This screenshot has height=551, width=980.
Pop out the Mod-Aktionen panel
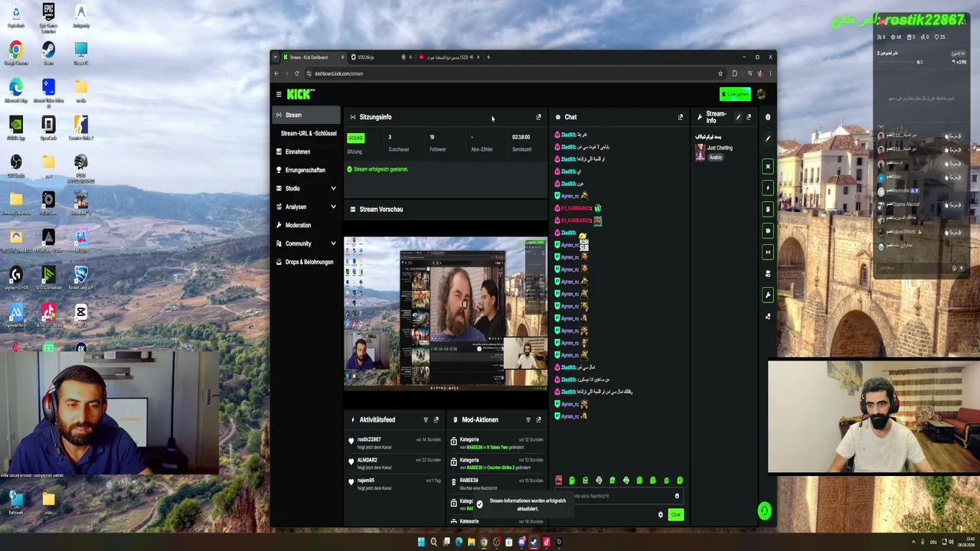click(x=538, y=419)
